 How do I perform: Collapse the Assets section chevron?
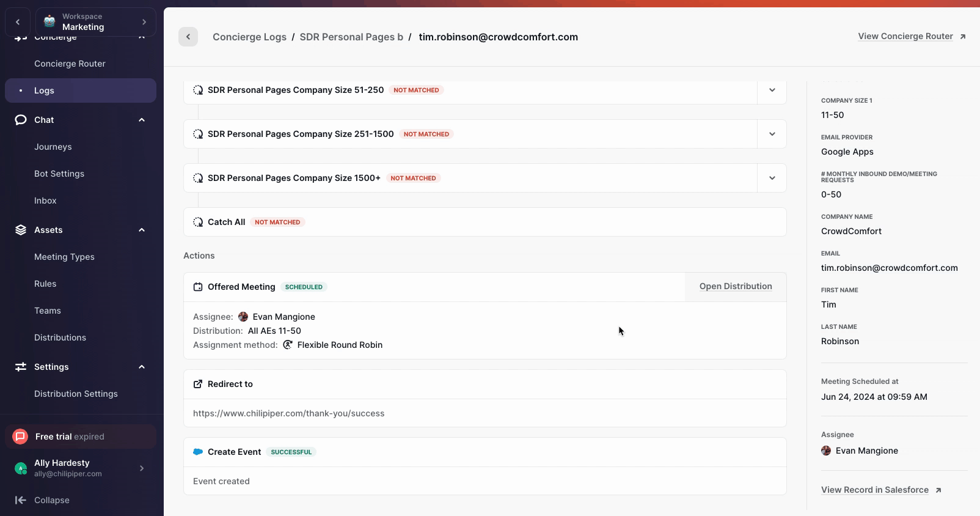pyautogui.click(x=142, y=230)
